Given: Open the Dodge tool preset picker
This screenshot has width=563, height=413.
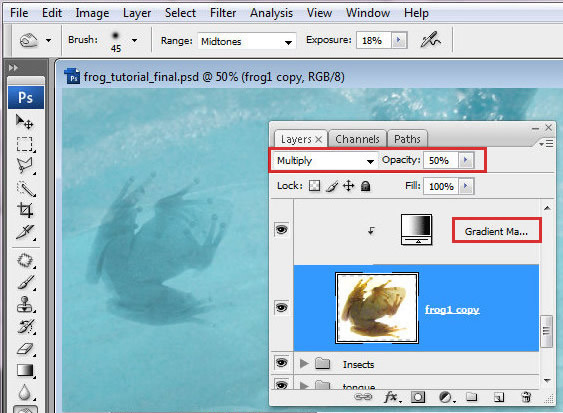Looking at the screenshot, I should click(x=48, y=40).
